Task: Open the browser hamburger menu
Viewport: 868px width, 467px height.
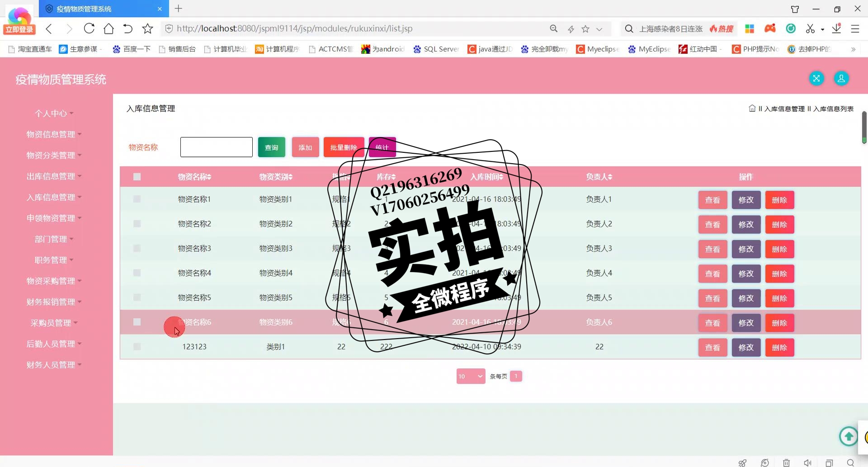Action: click(x=855, y=29)
